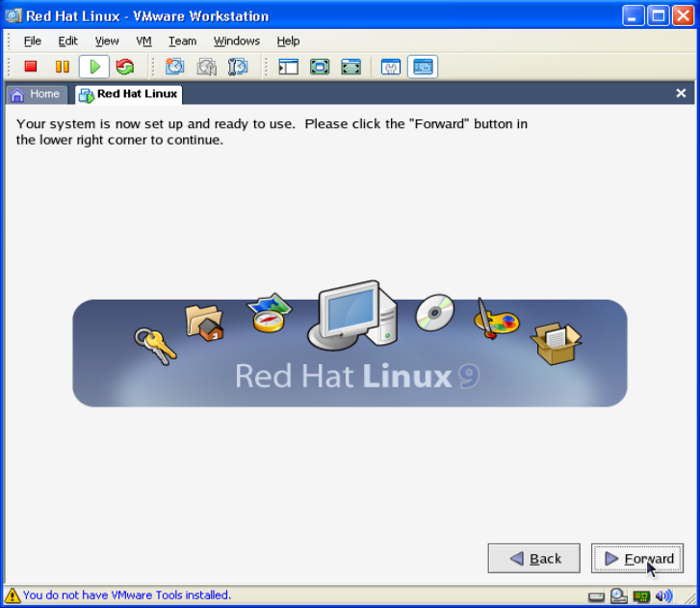Take a snapshot using the toolbar icon
Image resolution: width=700 pixels, height=608 pixels.
coord(174,66)
